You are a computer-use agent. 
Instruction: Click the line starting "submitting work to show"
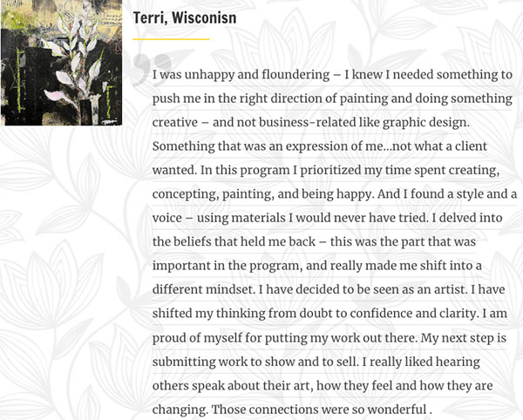[x=316, y=362]
